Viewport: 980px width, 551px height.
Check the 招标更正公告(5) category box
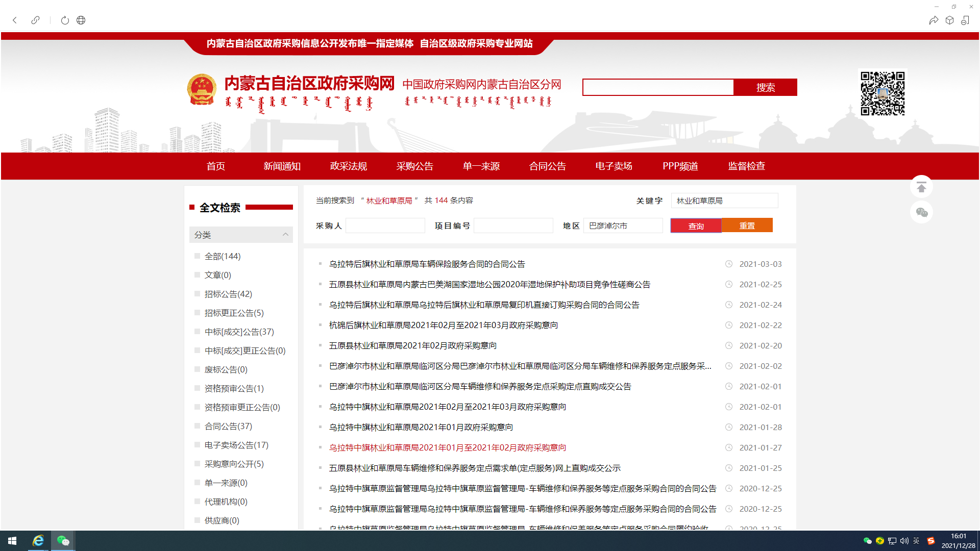pyautogui.click(x=197, y=313)
